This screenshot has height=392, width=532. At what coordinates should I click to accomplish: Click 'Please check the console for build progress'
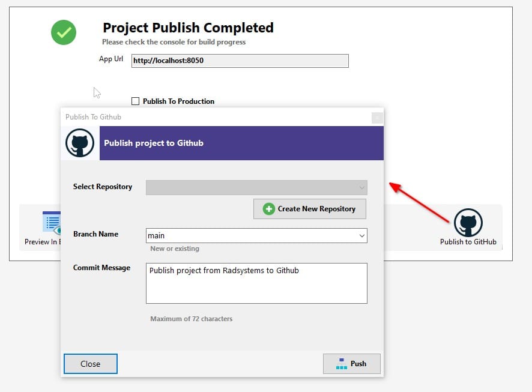[x=174, y=42]
